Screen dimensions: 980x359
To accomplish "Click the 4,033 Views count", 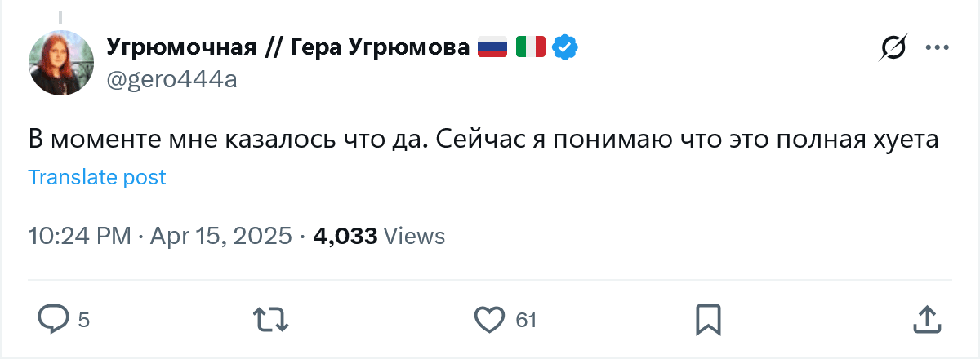I will click(x=379, y=237).
